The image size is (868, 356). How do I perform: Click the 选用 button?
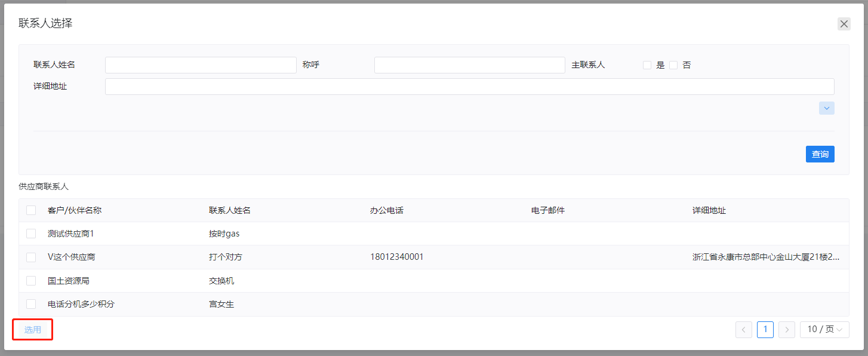point(33,330)
